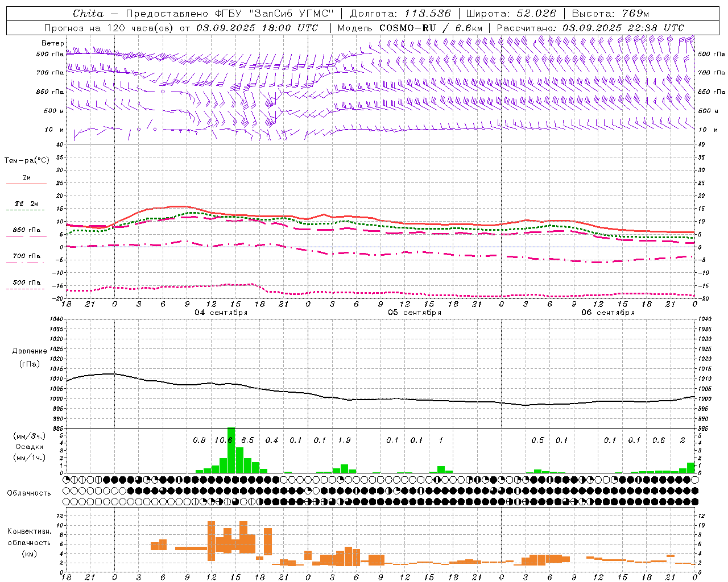Click the "Широта: 52.026" latitude value

[511, 14]
